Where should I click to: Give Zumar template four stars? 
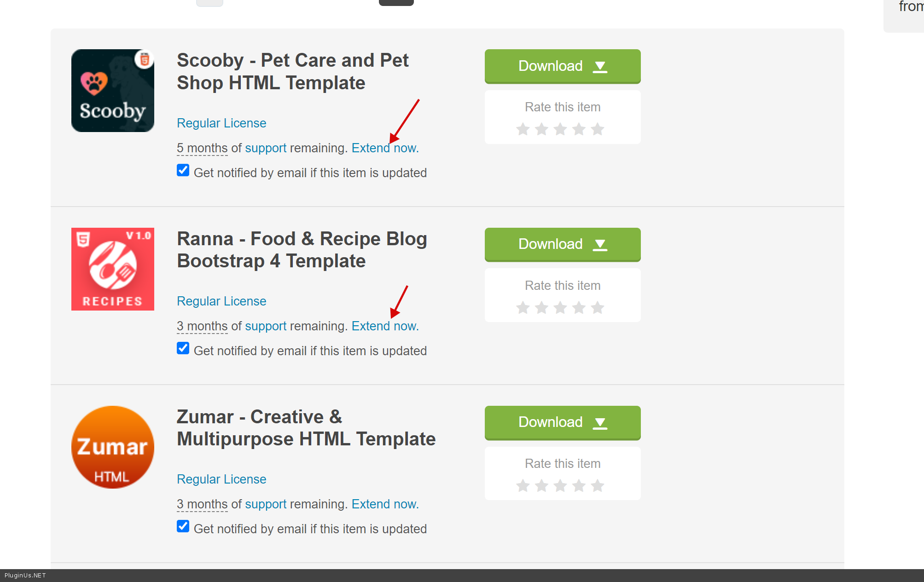point(579,485)
